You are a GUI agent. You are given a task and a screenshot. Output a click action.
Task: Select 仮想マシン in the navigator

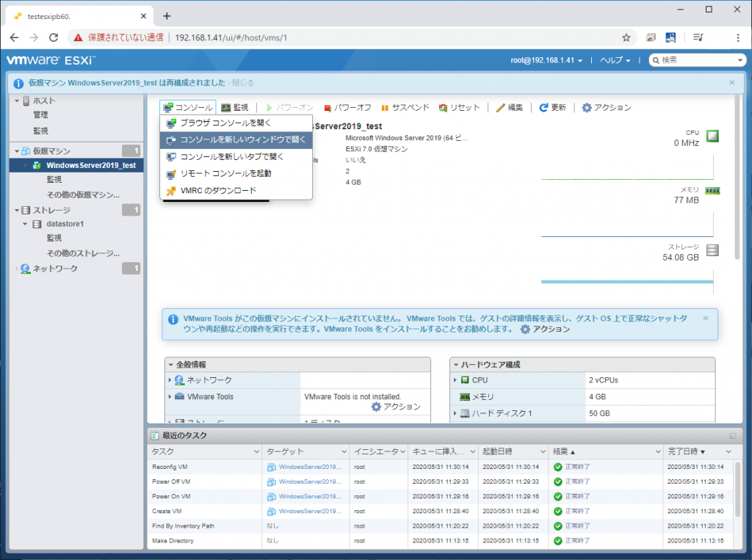pyautogui.click(x=51, y=151)
